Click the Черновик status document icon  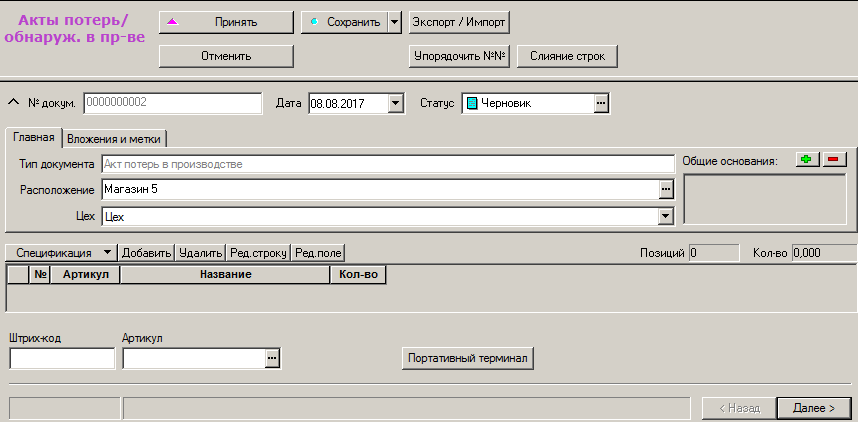(472, 103)
